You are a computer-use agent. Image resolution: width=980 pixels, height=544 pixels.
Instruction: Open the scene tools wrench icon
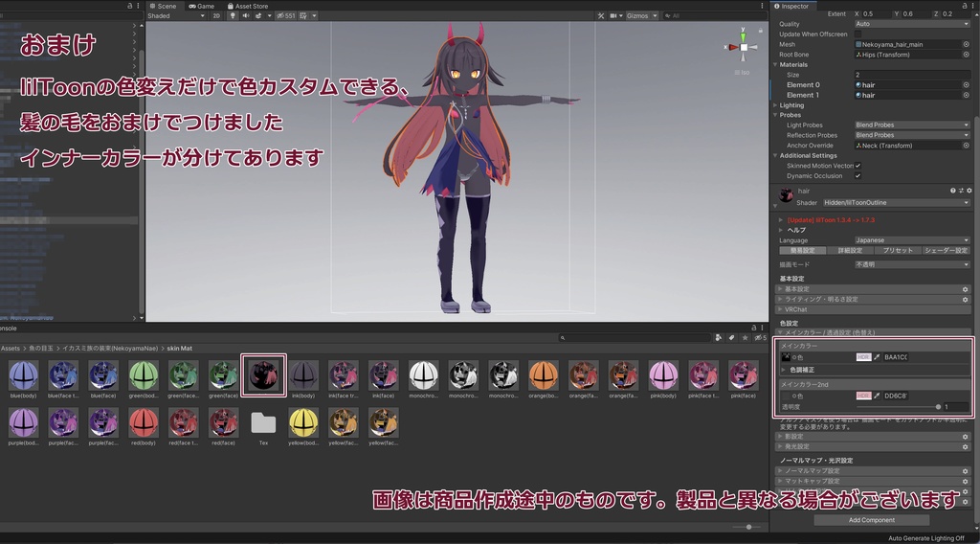coord(601,15)
